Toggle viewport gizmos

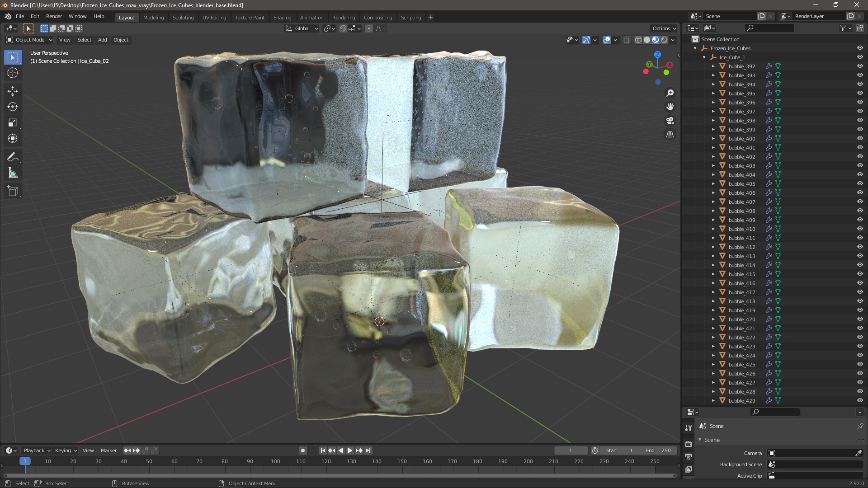tap(586, 40)
